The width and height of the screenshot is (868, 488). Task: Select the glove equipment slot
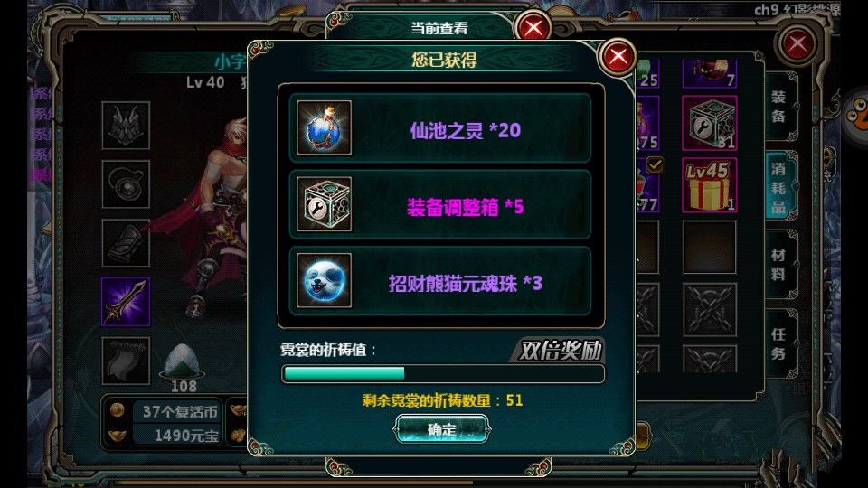[x=126, y=243]
